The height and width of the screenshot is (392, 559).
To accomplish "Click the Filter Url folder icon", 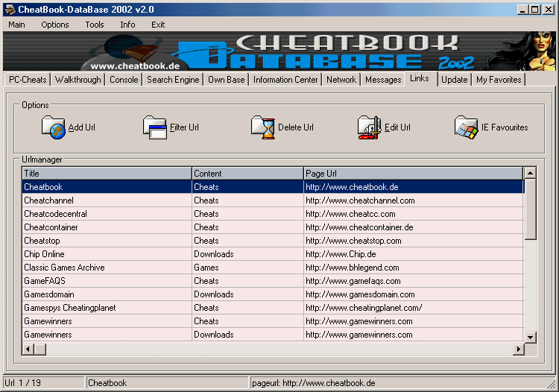I will 155,127.
